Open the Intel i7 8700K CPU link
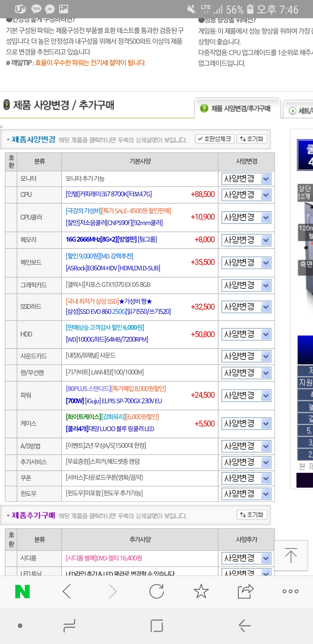 pyautogui.click(x=109, y=194)
